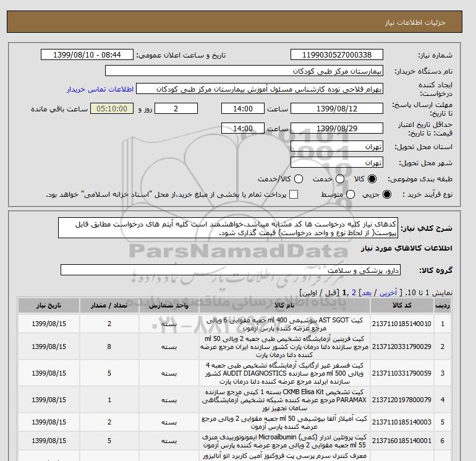This screenshot has width=476, height=461.
Task: Click product code 2137120331790029
Action: pyautogui.click(x=402, y=347)
